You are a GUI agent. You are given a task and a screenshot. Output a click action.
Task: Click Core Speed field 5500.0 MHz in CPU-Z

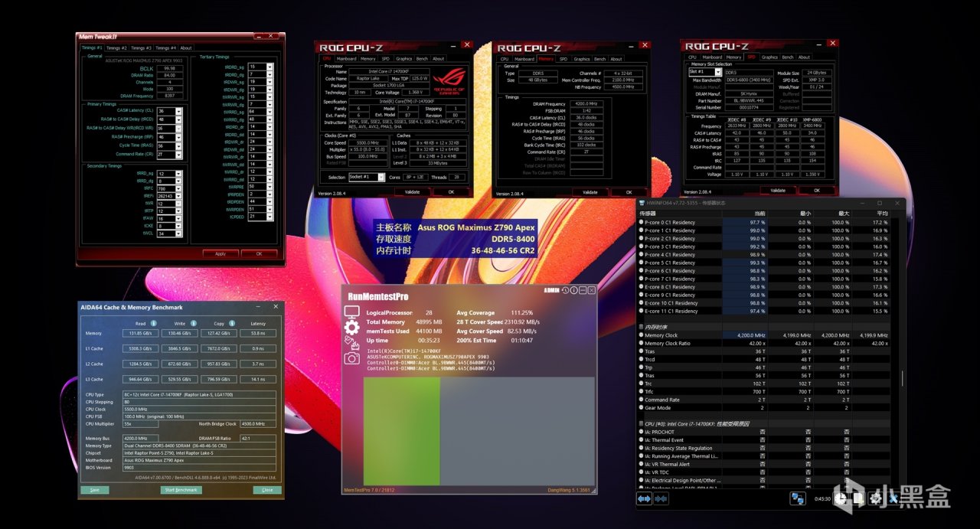click(x=367, y=142)
